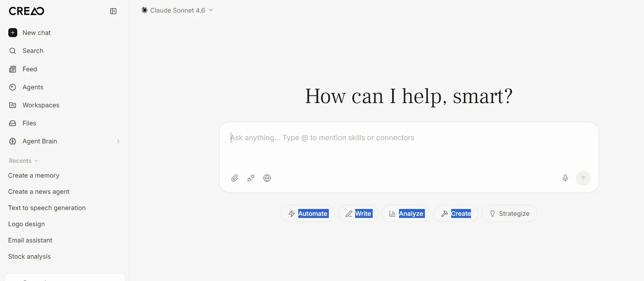The image size is (644, 281).
Task: Click the How can I help heading
Action: tap(409, 96)
